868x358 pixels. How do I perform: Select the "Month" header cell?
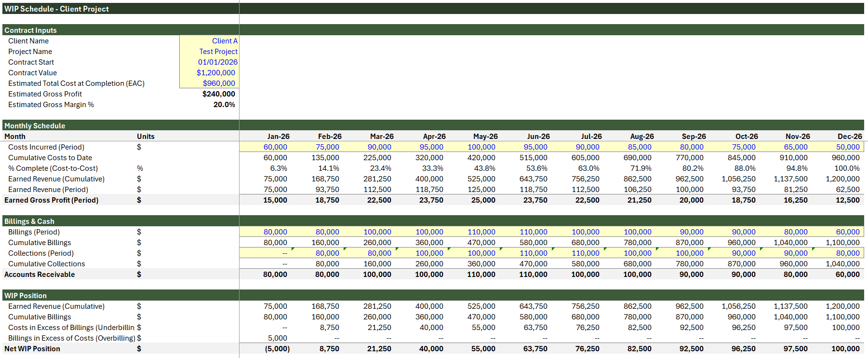15,137
